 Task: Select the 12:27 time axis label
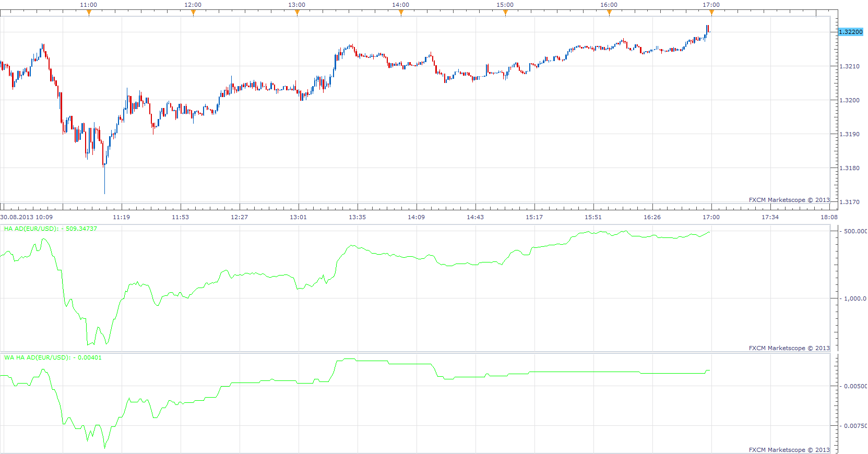pyautogui.click(x=240, y=217)
